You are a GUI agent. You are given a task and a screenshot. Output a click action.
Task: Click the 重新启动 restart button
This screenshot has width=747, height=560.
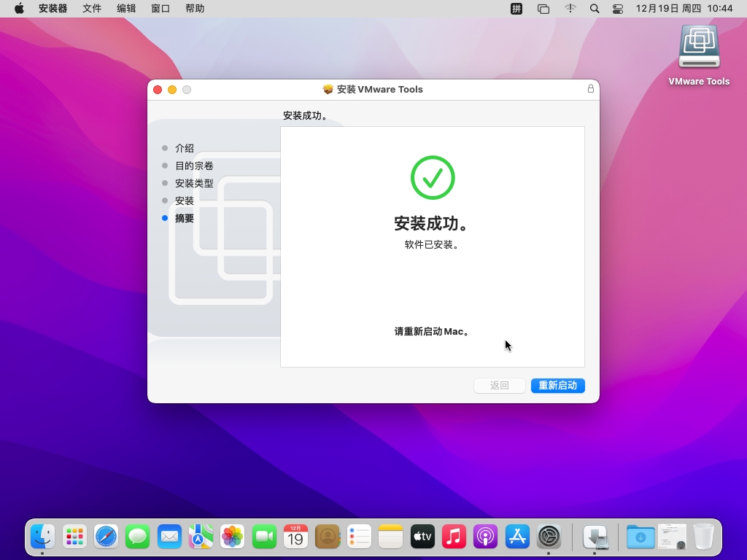pyautogui.click(x=557, y=386)
